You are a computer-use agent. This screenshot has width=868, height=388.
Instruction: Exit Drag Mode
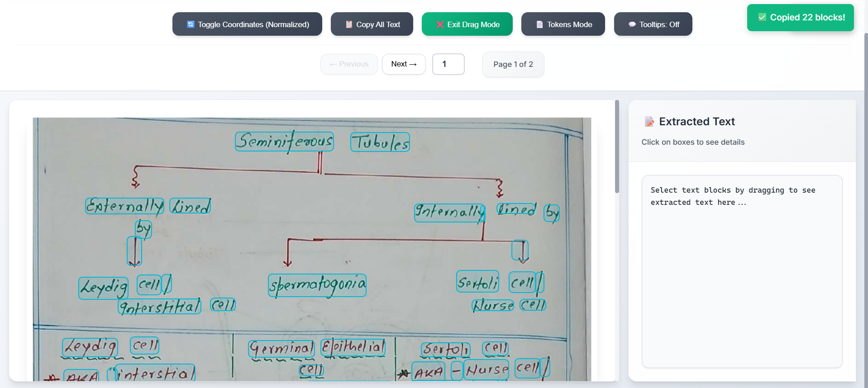click(467, 24)
